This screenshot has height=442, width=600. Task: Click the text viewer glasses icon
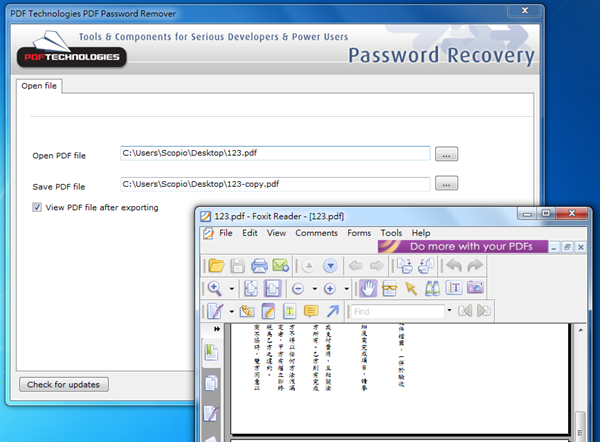coord(389,289)
